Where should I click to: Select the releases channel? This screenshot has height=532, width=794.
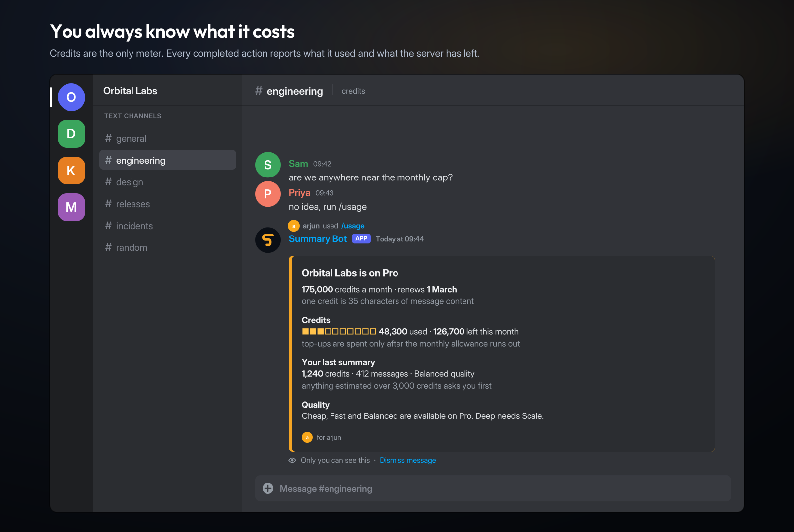168,204
